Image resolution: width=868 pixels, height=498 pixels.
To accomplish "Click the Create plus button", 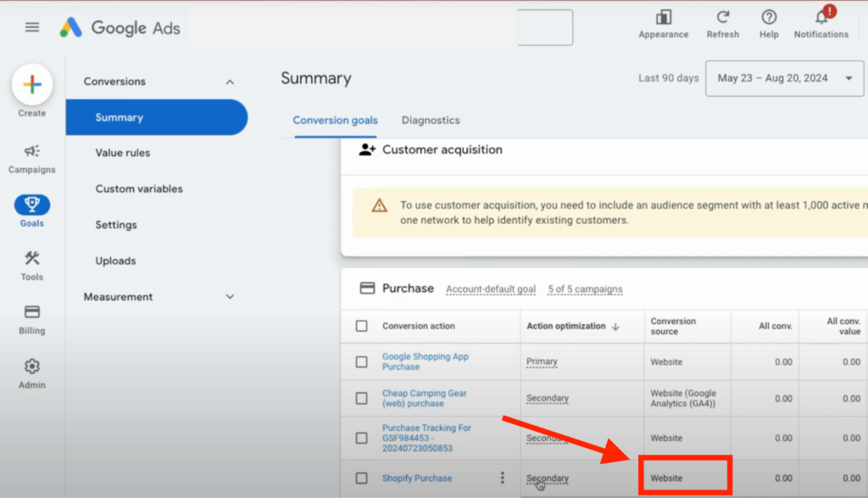I will (32, 84).
